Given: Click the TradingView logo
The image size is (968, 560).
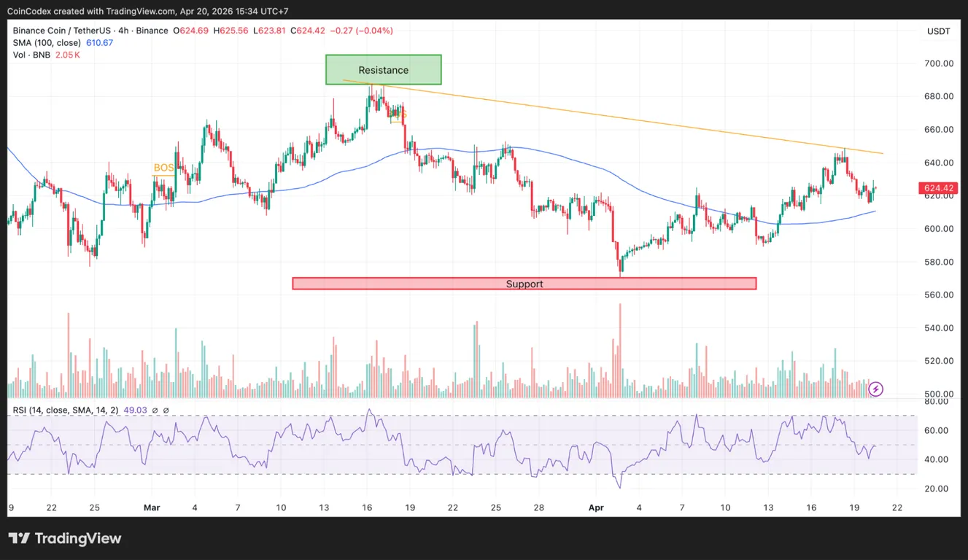Looking at the screenshot, I should (x=65, y=539).
